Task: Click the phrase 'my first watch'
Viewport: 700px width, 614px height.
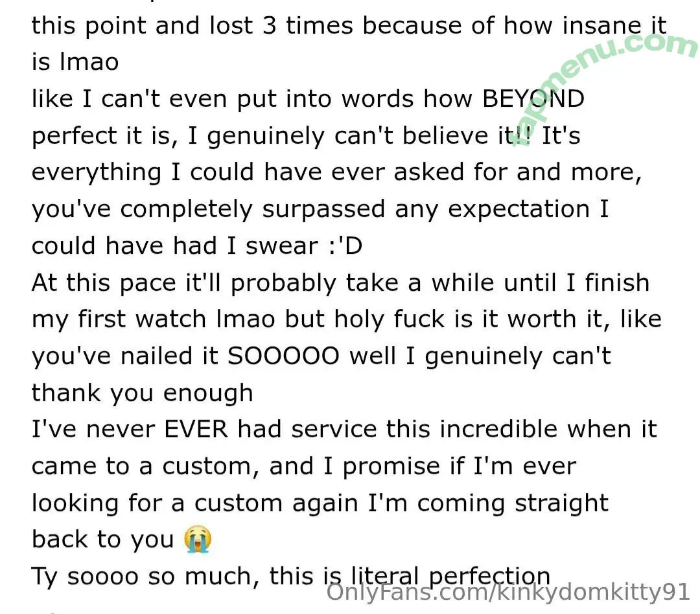Action: tap(119, 319)
